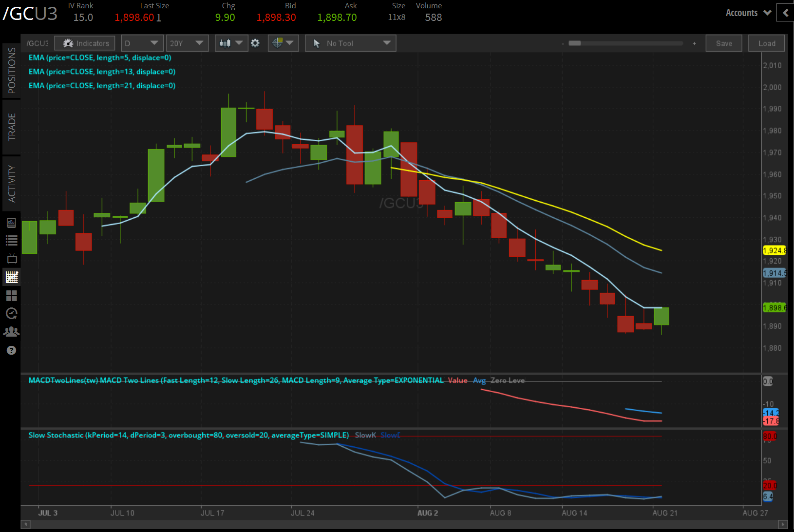The width and height of the screenshot is (794, 532).
Task: Click the chart zoom slider handle
Action: [575, 43]
